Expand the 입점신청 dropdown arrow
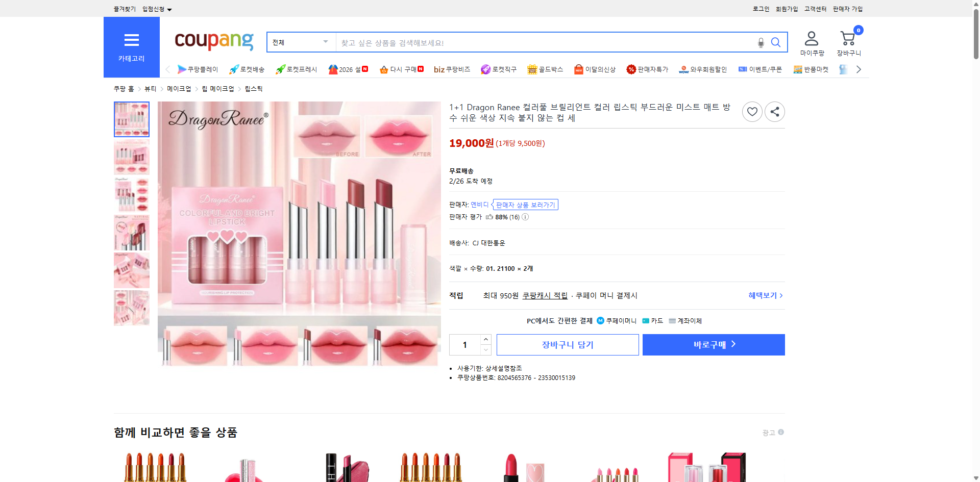This screenshot has height=482, width=980. [x=170, y=9]
